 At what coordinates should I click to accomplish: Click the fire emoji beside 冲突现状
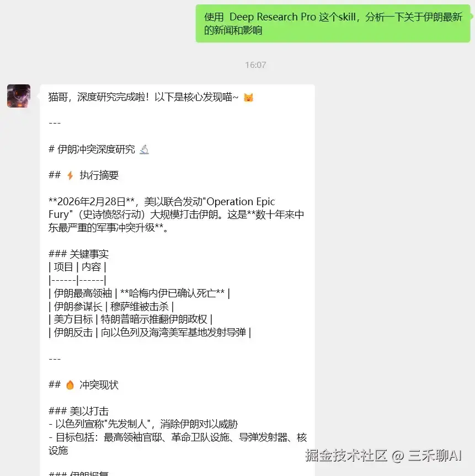[x=70, y=385]
